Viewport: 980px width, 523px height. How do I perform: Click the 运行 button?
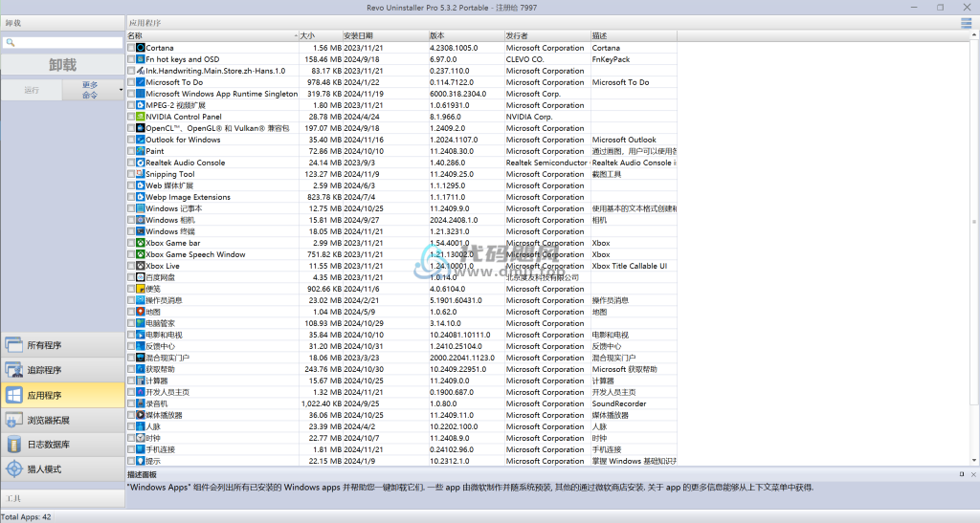(x=32, y=90)
